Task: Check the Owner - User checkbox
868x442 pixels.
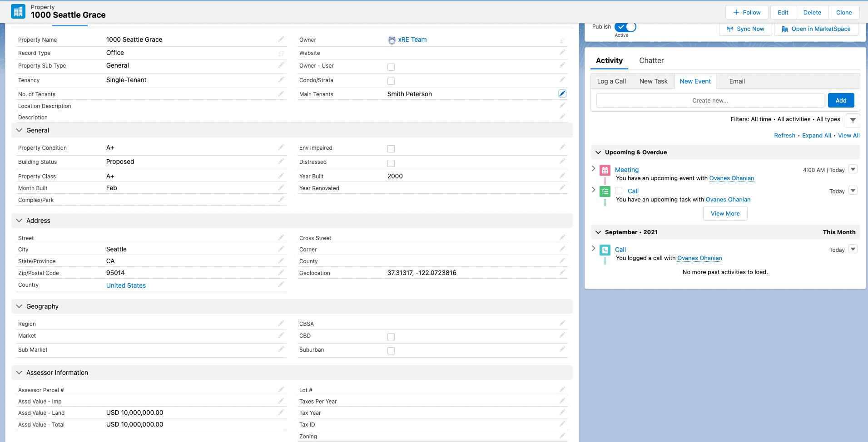Action: 391,67
